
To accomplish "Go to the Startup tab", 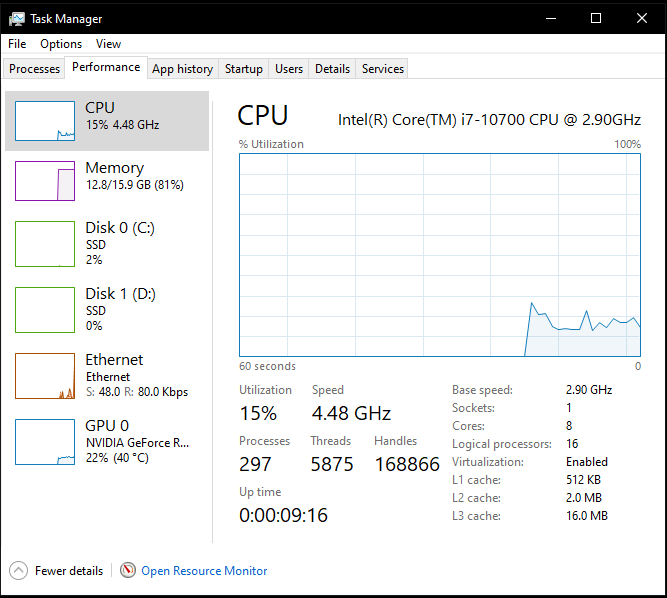I will 244,69.
